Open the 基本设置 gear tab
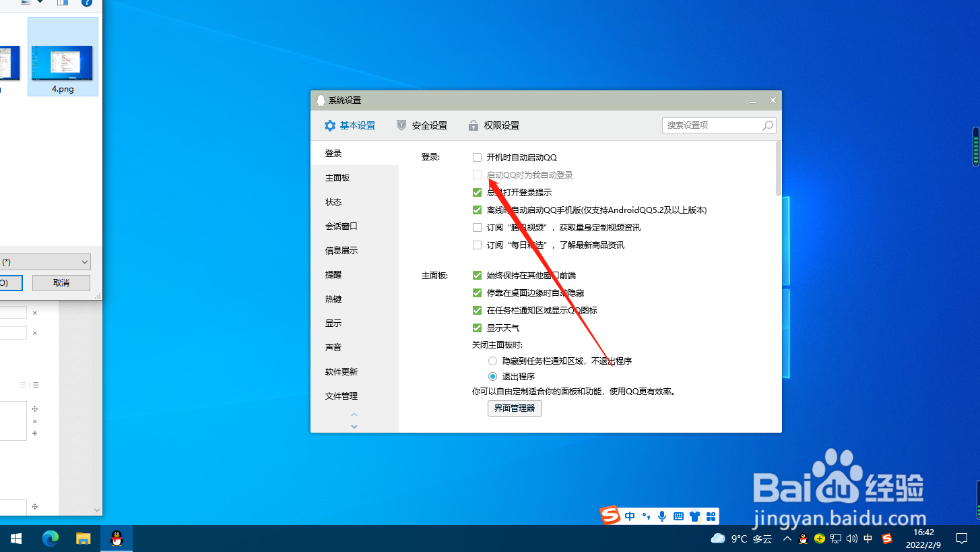The height and width of the screenshot is (552, 980). [x=350, y=125]
